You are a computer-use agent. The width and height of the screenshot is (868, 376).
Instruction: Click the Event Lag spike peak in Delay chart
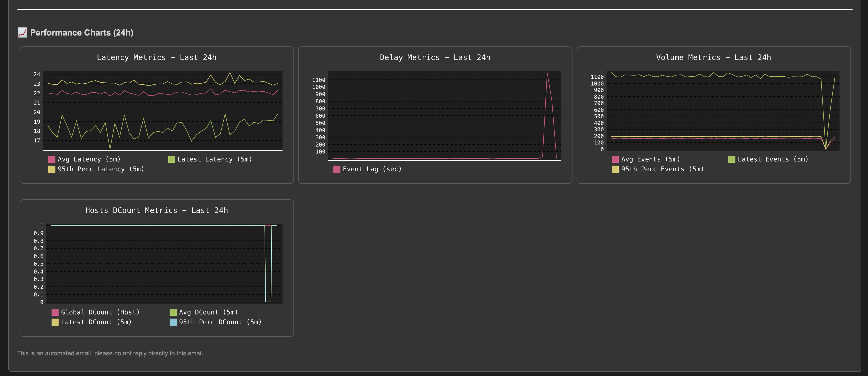547,73
